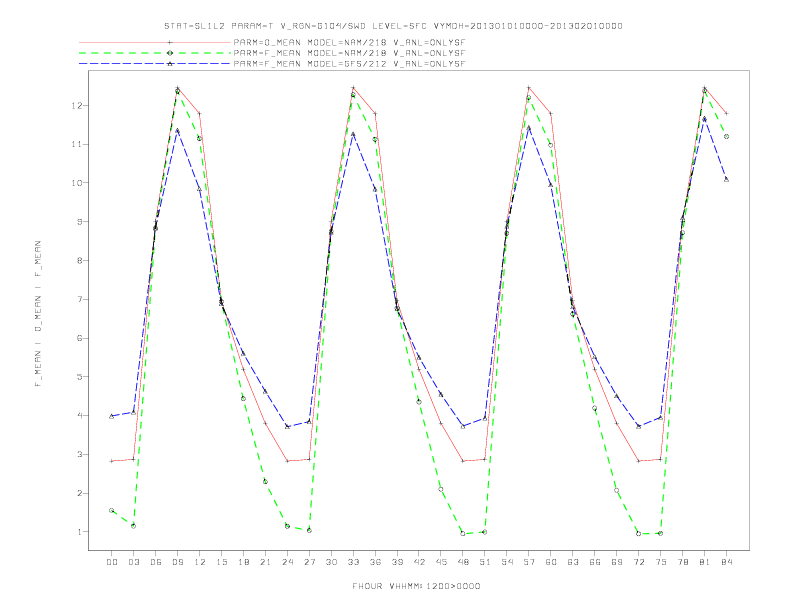The height and width of the screenshot is (612, 792).
Task: Select the red PARM=O_MEAN MODEL=NAM/218 legend label
Action: (349, 42)
